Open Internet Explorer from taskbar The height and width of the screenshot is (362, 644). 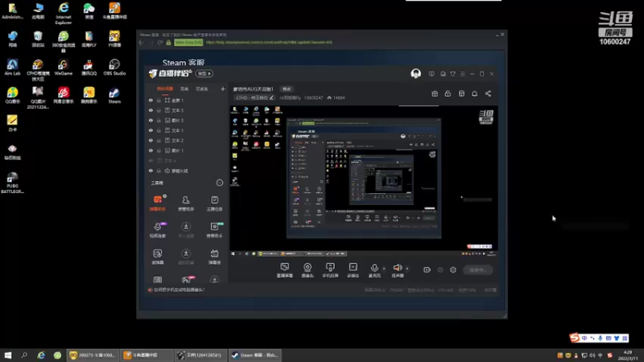coord(41,355)
